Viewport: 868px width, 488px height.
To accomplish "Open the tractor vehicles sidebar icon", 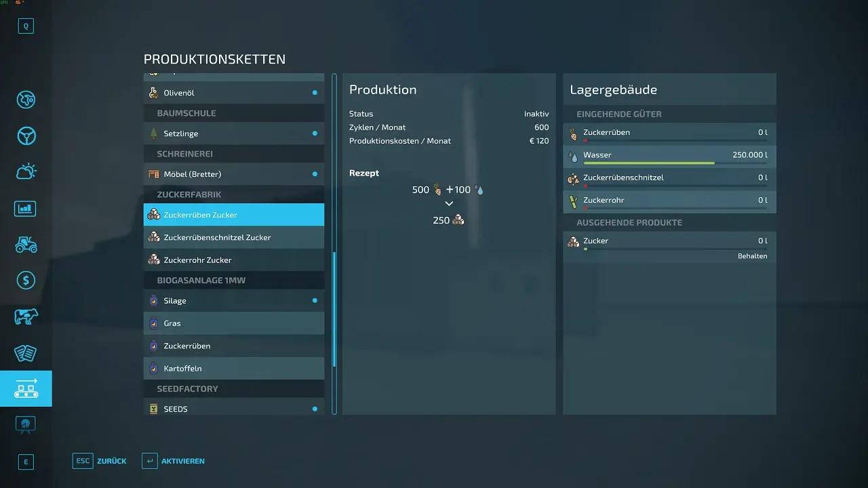I will [26, 244].
